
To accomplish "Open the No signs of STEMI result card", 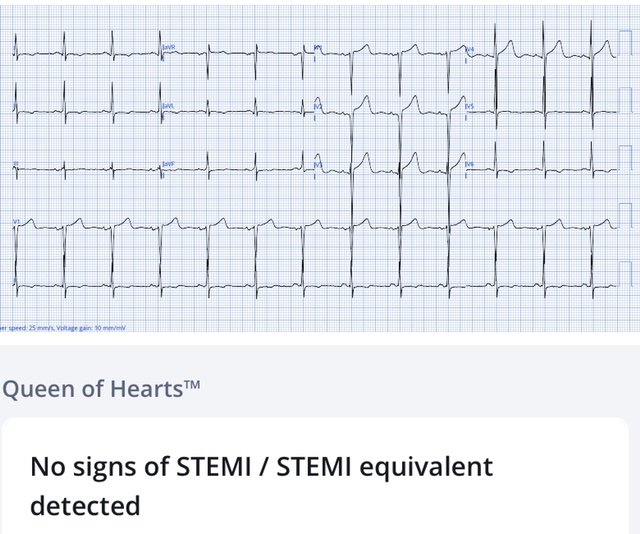I will click(315, 485).
